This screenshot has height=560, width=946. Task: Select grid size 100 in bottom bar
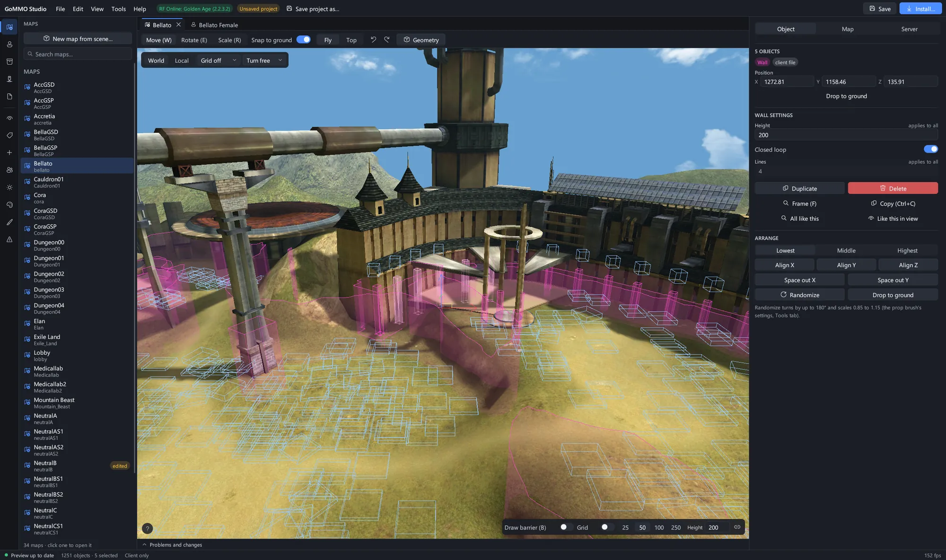[659, 527]
